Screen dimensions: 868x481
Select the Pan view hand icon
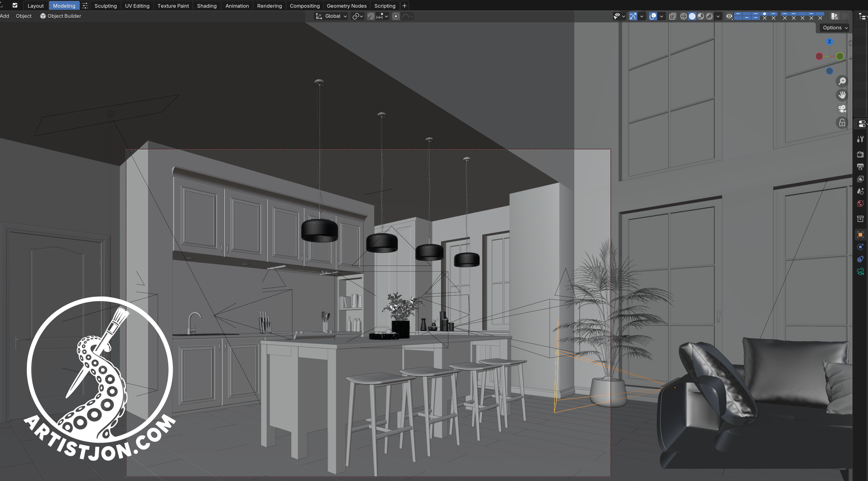pyautogui.click(x=842, y=95)
